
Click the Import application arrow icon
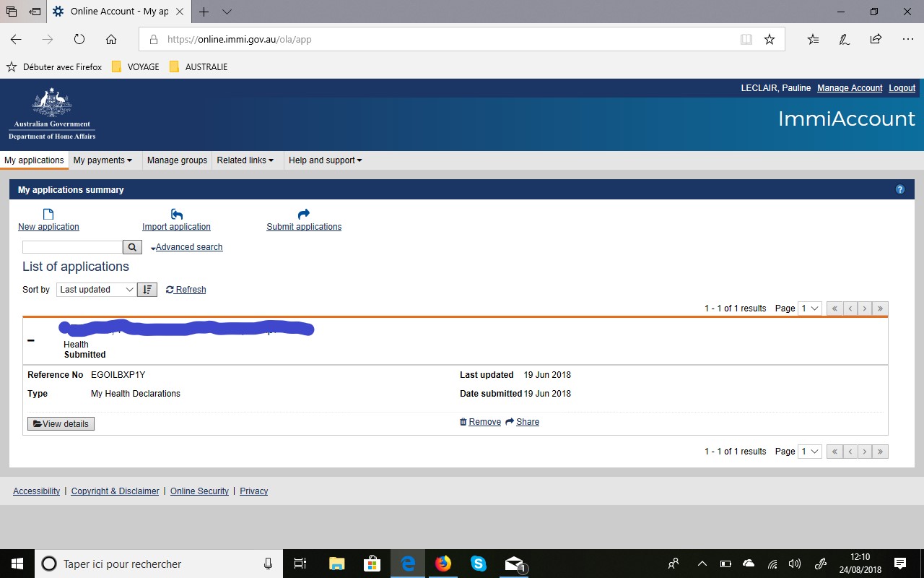[177, 214]
